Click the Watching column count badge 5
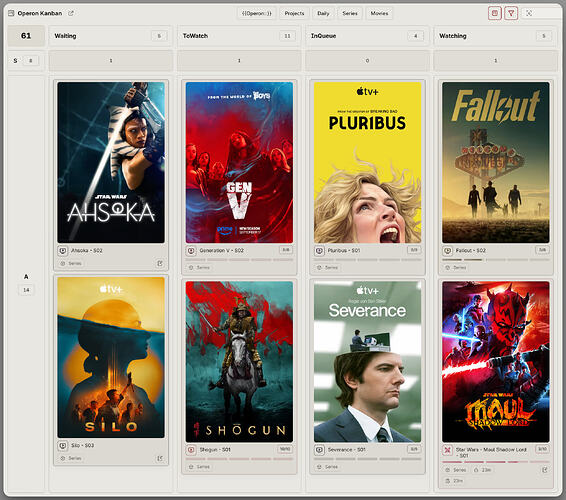The width and height of the screenshot is (566, 500). (544, 36)
